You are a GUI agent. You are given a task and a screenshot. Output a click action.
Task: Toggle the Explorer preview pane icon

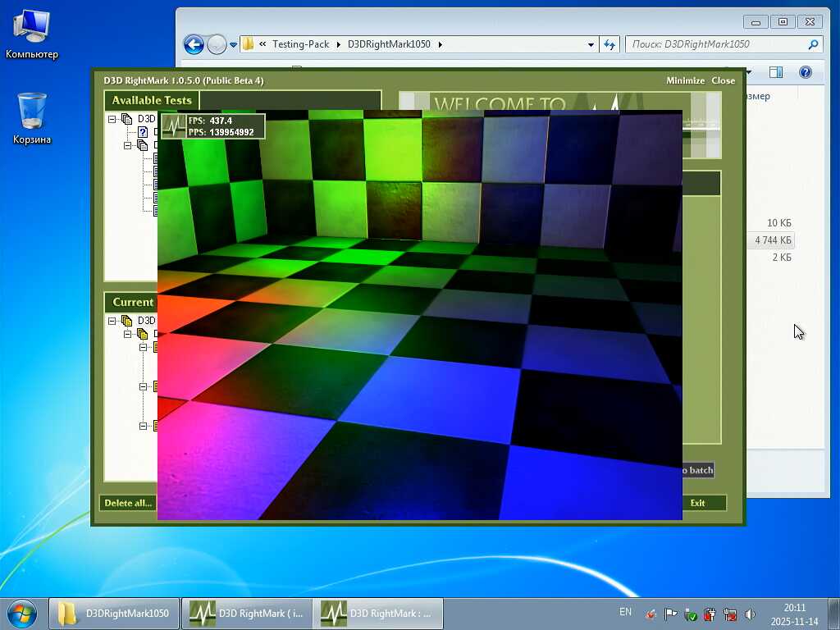pyautogui.click(x=775, y=72)
